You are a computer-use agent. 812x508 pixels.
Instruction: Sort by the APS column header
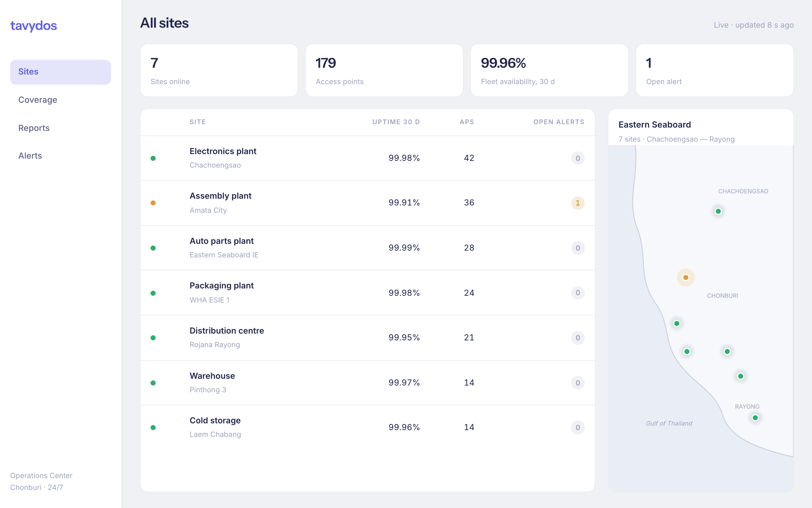pyautogui.click(x=467, y=122)
